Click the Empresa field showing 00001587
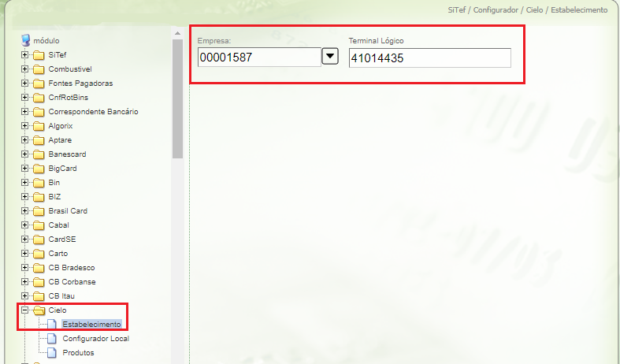 (259, 57)
